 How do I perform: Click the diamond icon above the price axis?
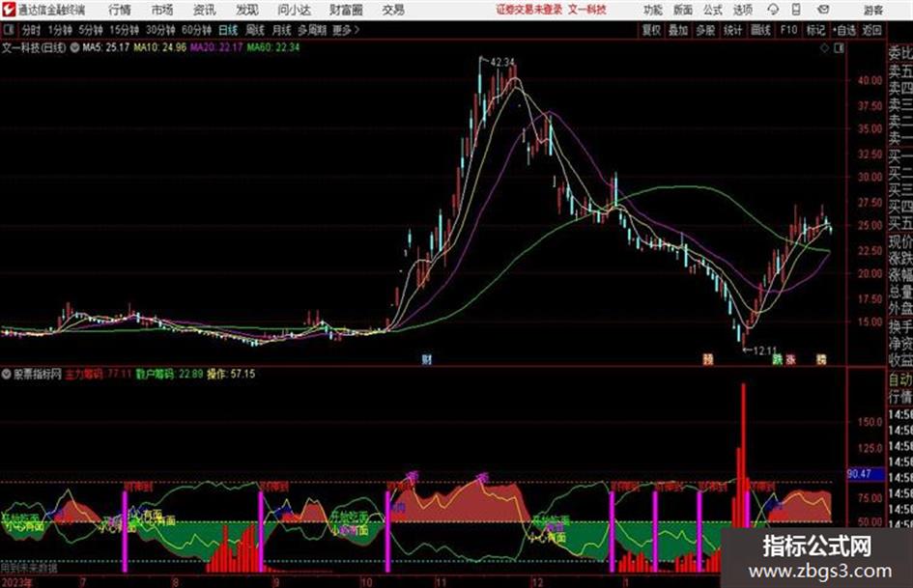824,48
